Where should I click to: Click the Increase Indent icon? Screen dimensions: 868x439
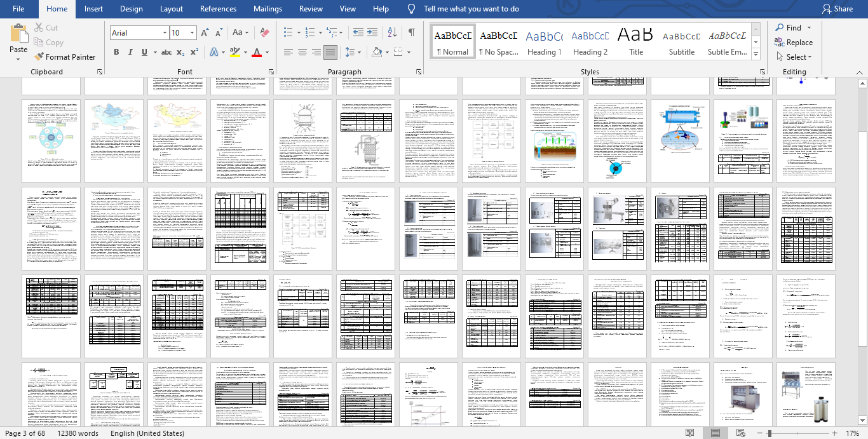[372, 32]
